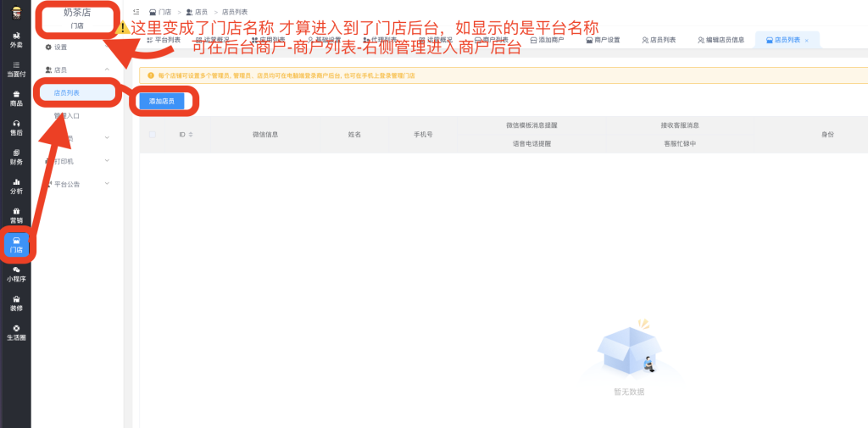This screenshot has width=868, height=428.
Task: Go to 商品 products in left sidebar
Action: click(x=15, y=97)
